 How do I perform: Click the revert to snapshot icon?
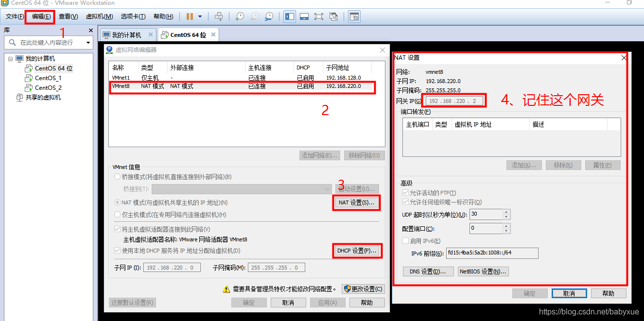tap(254, 17)
